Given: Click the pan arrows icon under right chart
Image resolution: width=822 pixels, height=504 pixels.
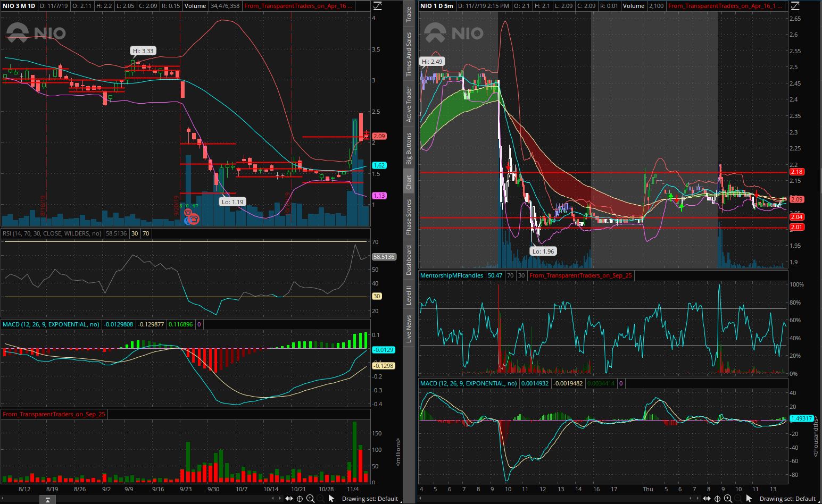Looking at the screenshot, I should click(x=707, y=499).
